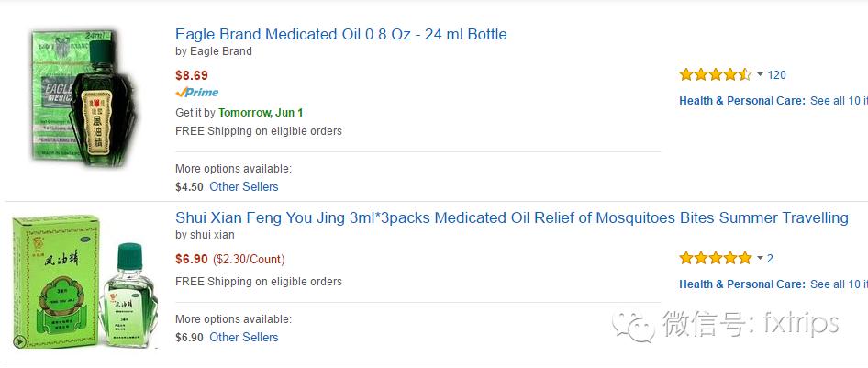Click the 4.5-star rating of Eagle Brand oil

click(x=715, y=74)
